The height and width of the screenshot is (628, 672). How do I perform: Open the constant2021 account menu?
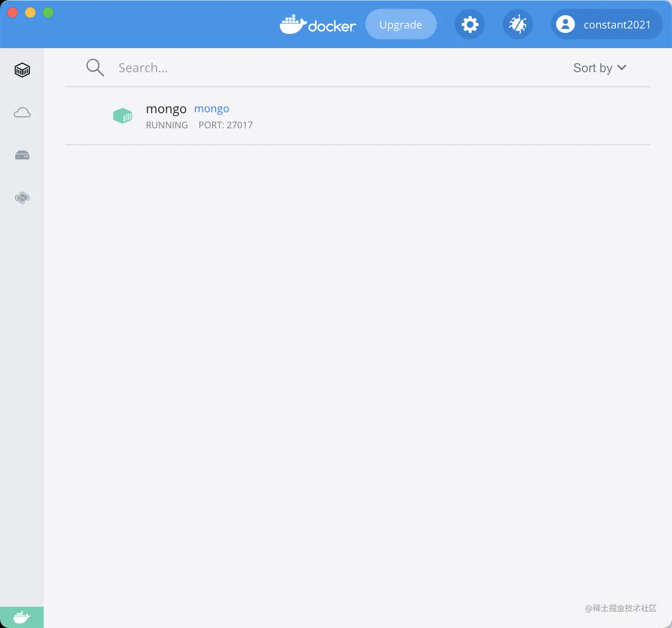tap(606, 24)
